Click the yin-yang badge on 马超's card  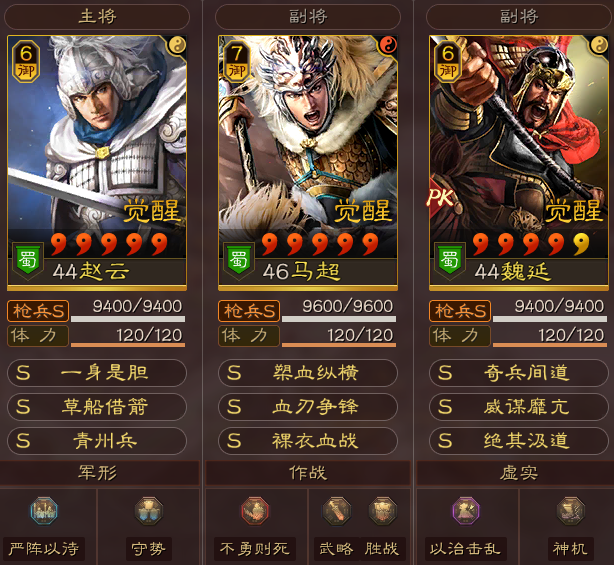388,46
